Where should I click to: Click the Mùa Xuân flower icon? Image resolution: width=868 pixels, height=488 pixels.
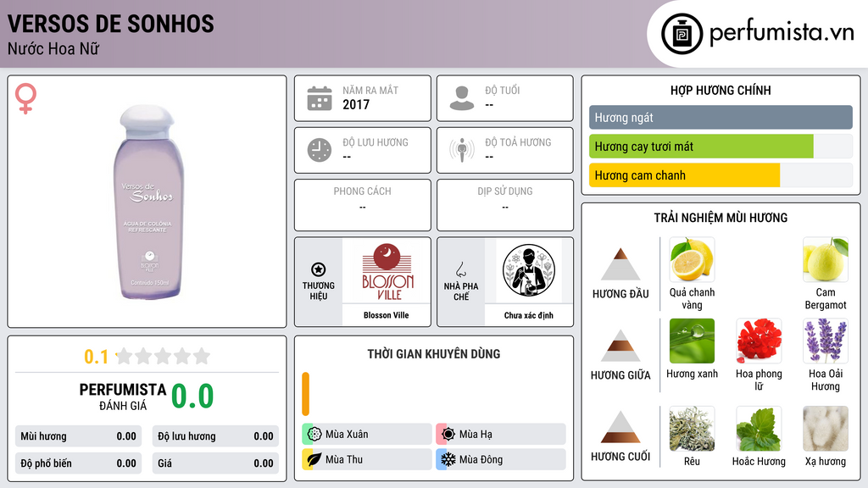(314, 434)
